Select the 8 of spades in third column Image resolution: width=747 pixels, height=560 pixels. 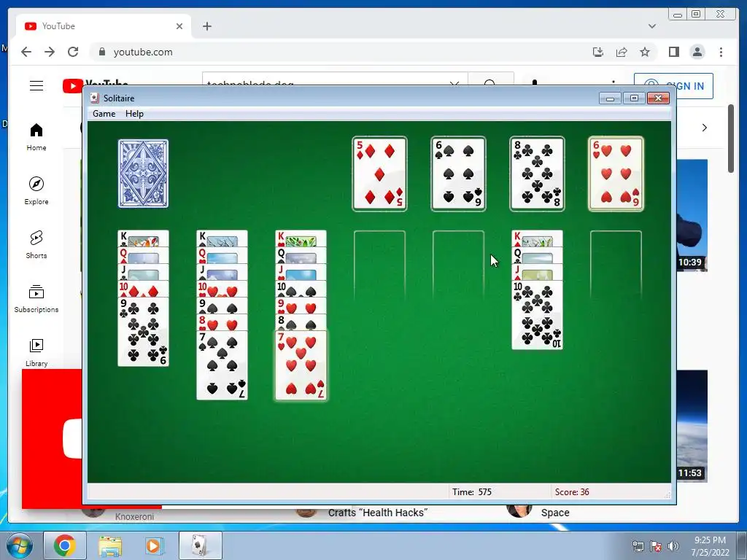click(301, 322)
